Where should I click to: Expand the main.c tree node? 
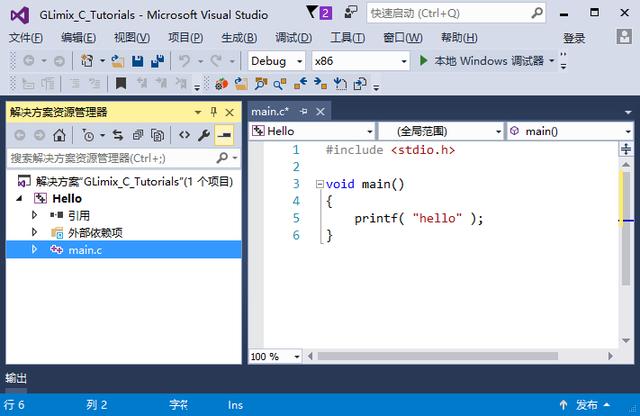pos(34,249)
